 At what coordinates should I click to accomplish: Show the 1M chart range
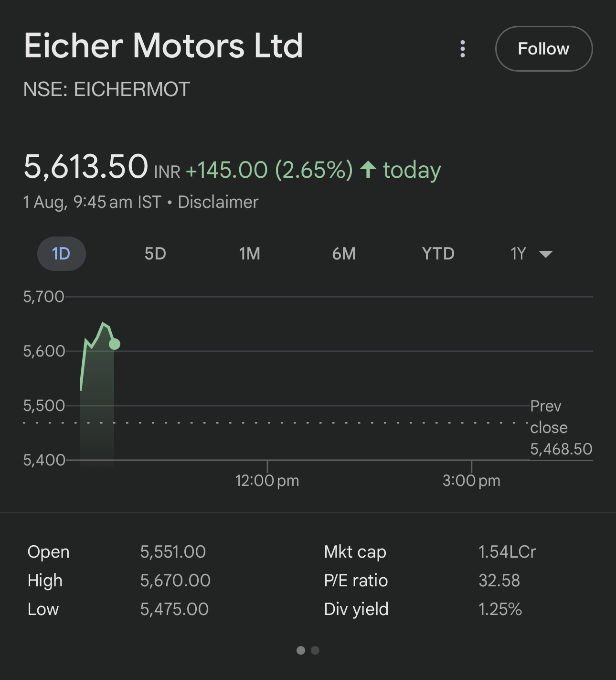point(250,253)
